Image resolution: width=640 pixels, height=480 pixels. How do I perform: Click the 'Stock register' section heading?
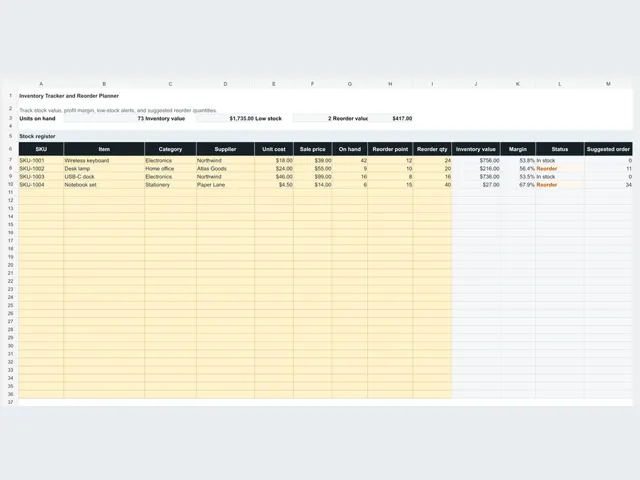tap(37, 136)
